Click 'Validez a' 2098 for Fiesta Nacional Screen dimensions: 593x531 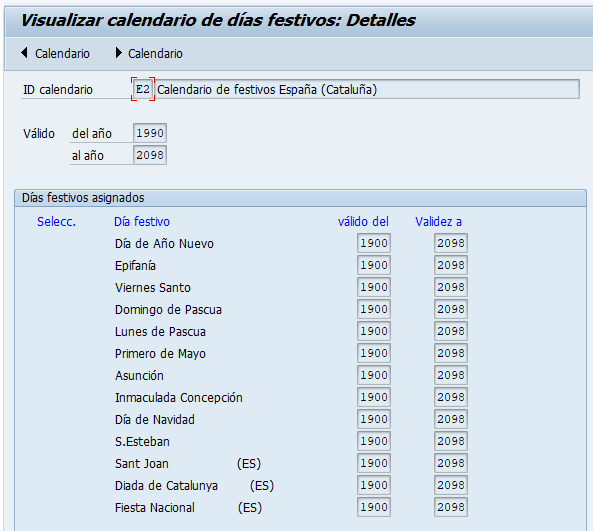click(x=451, y=506)
